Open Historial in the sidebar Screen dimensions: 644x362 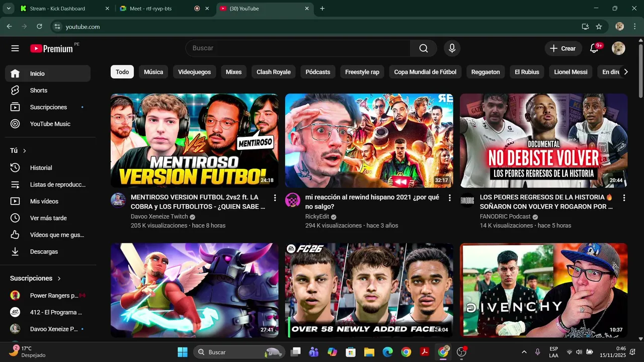pos(48,168)
